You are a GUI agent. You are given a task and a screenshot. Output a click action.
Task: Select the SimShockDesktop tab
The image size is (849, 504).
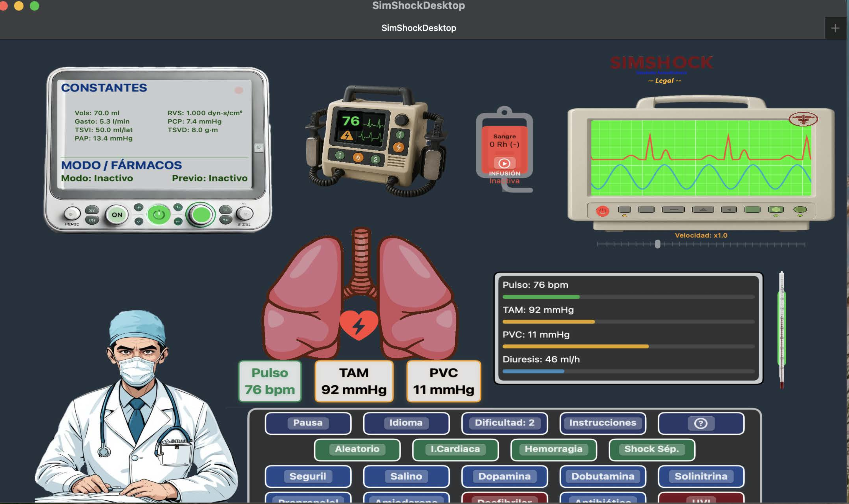click(418, 28)
